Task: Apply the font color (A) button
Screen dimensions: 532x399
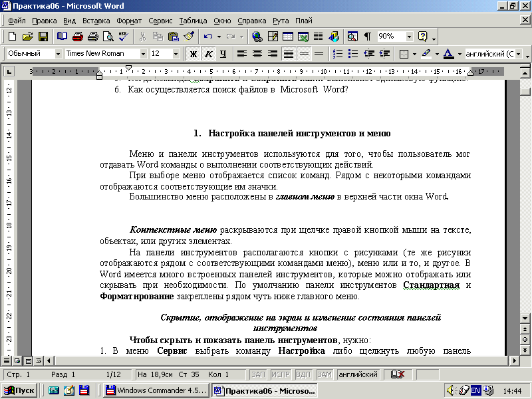Action: click(448, 54)
